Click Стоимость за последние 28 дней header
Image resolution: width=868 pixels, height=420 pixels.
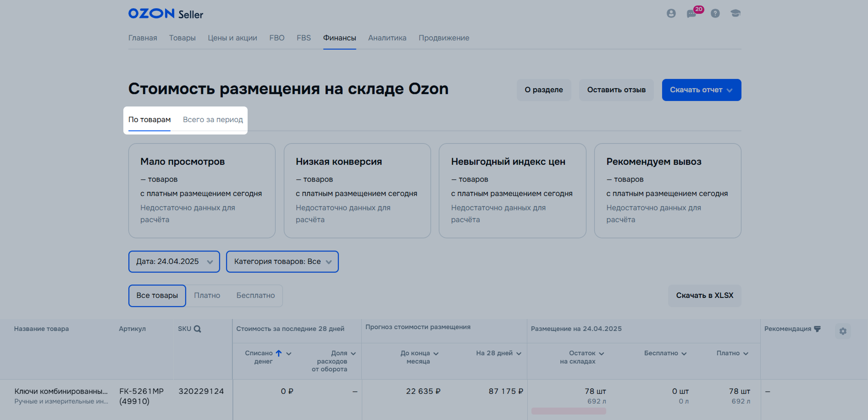pos(290,329)
